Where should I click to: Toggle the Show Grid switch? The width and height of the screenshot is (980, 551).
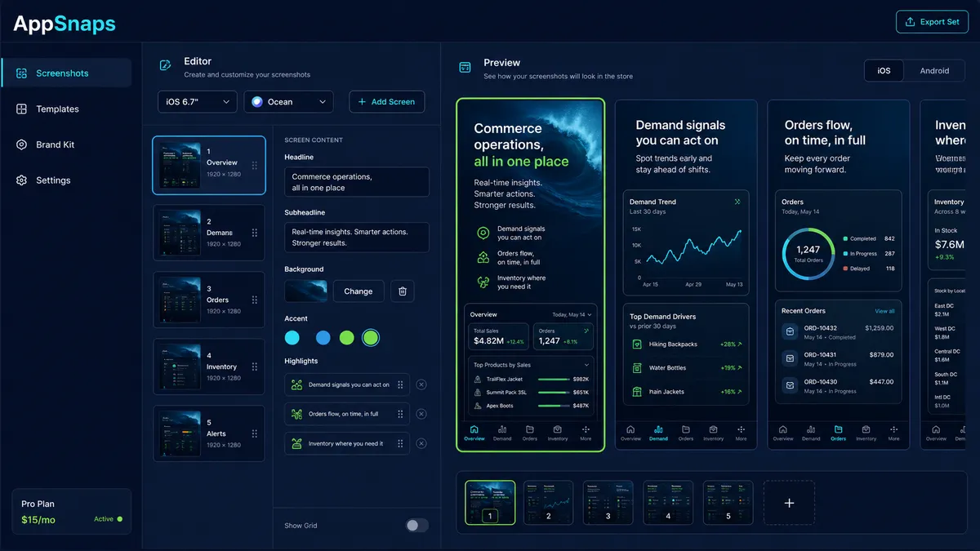(416, 525)
